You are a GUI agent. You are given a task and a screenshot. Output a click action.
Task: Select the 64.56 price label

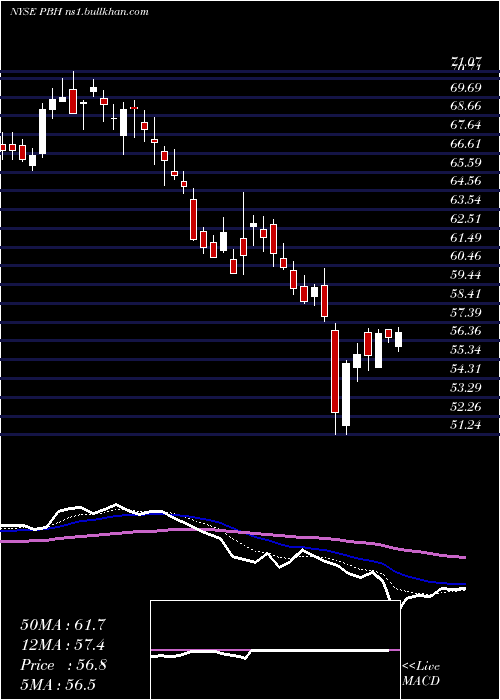tap(466, 181)
